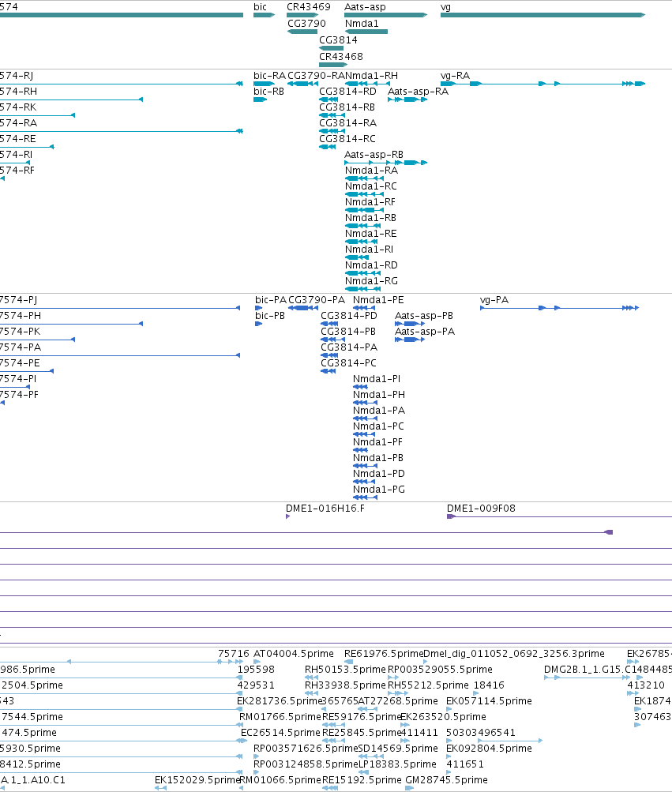The image size is (672, 792).
Task: Click the vg gene label
Action: 445,7
